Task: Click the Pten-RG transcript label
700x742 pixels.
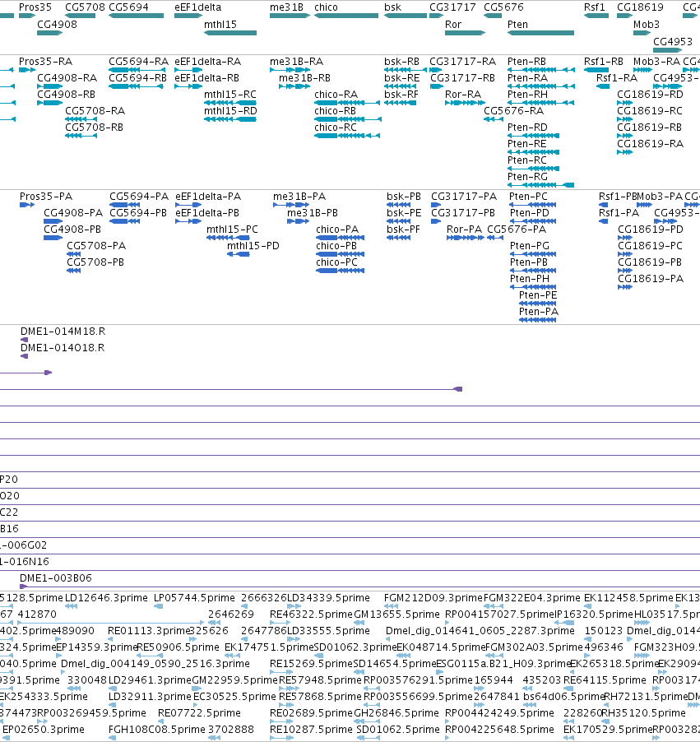Action: pyautogui.click(x=527, y=177)
